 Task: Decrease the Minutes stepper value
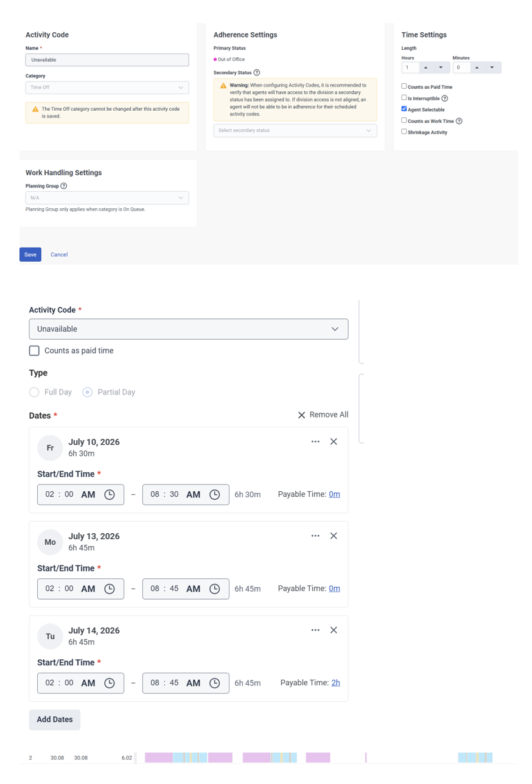point(492,68)
